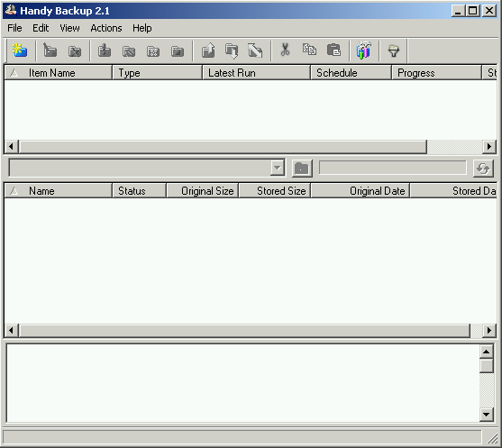Click the left arrow of file list scrollbar
This screenshot has width=502, height=448.
[x=11, y=331]
